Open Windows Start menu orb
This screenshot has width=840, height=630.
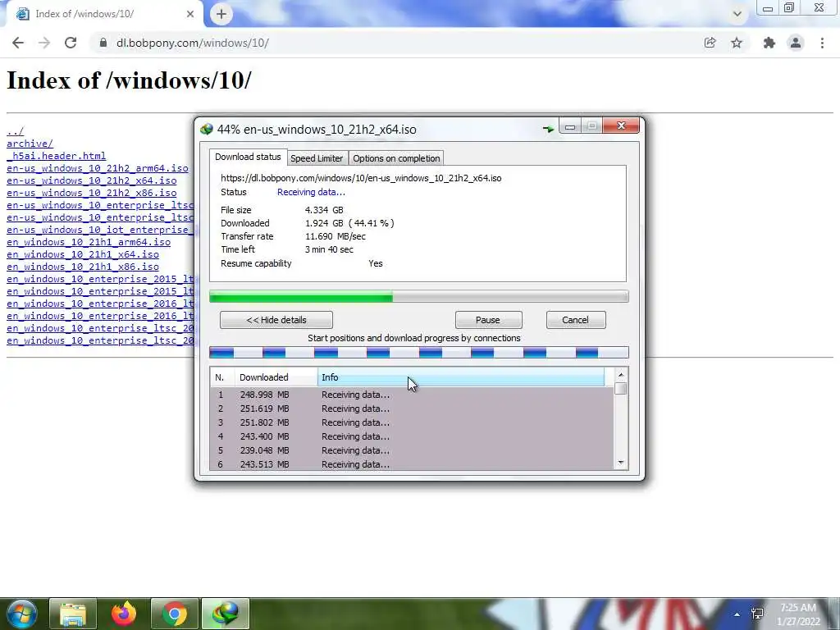[x=21, y=614]
